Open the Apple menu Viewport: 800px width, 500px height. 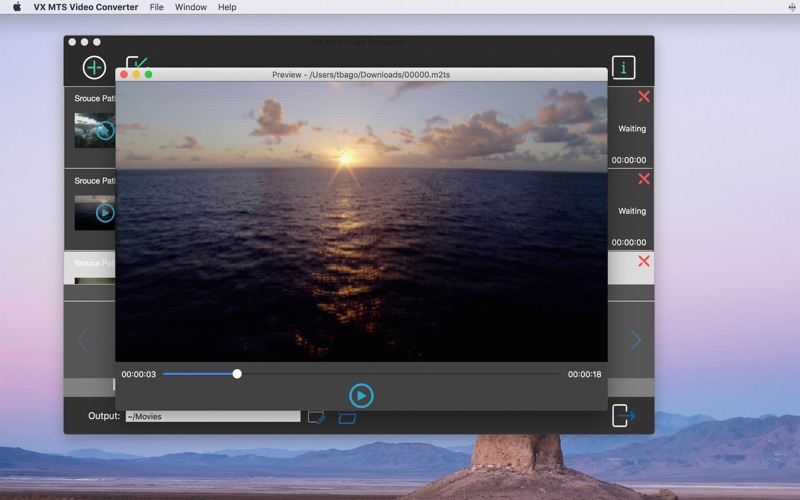point(16,7)
